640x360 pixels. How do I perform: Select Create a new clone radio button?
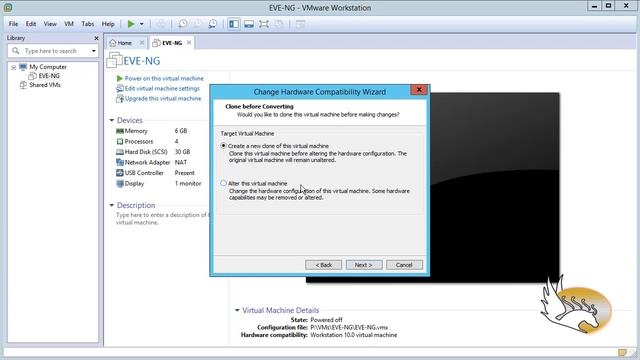point(223,146)
